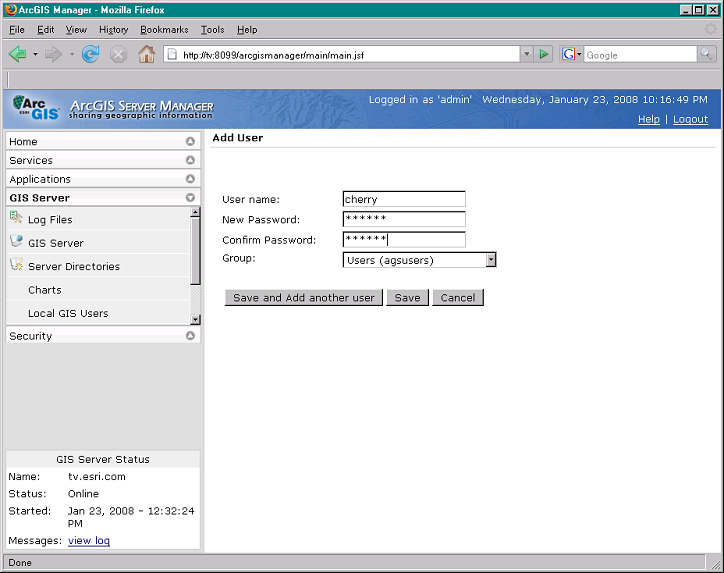
Task: Expand the Services panel
Action: pyautogui.click(x=190, y=160)
